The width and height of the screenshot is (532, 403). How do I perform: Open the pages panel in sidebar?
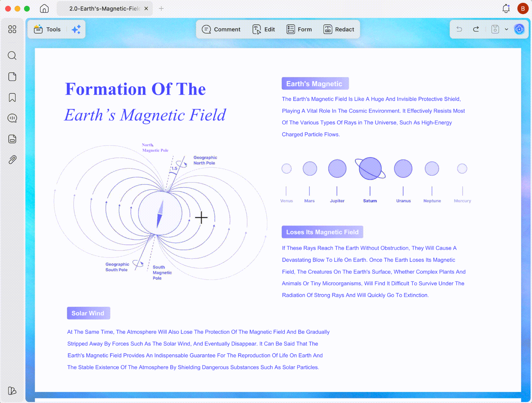[x=12, y=77]
